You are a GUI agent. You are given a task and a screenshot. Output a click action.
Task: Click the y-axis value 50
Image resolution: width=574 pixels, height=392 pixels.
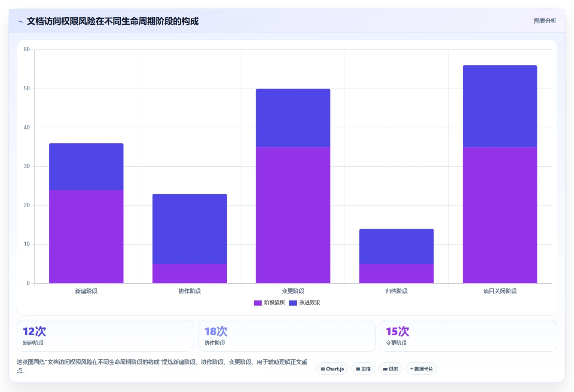pos(27,89)
